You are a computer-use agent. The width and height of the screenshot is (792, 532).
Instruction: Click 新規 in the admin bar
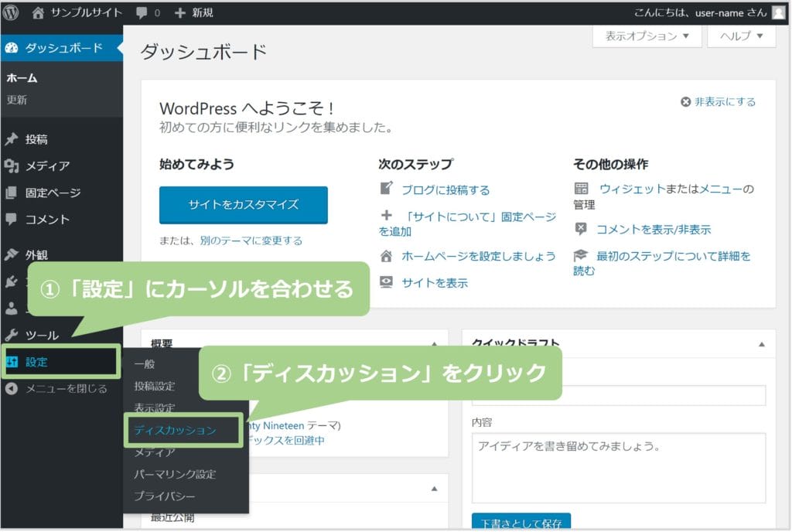(202, 12)
